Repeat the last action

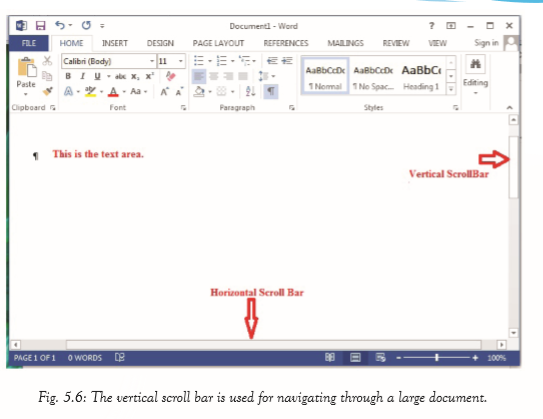(86, 25)
